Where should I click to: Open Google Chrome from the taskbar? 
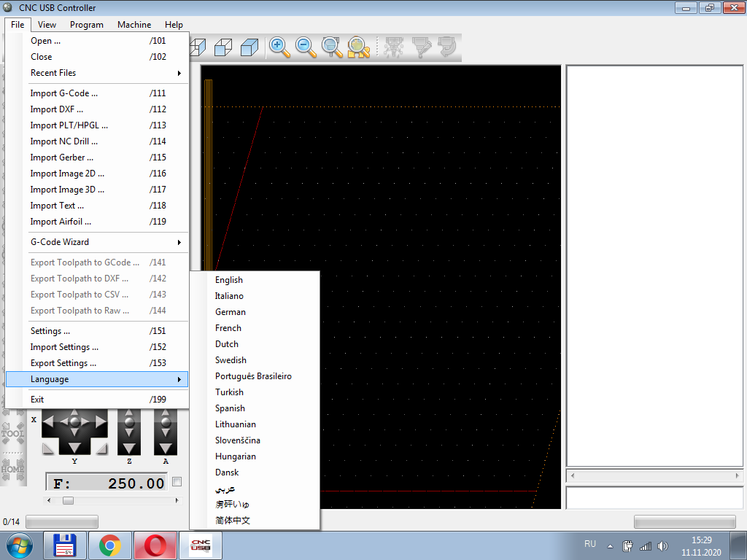coord(110,545)
